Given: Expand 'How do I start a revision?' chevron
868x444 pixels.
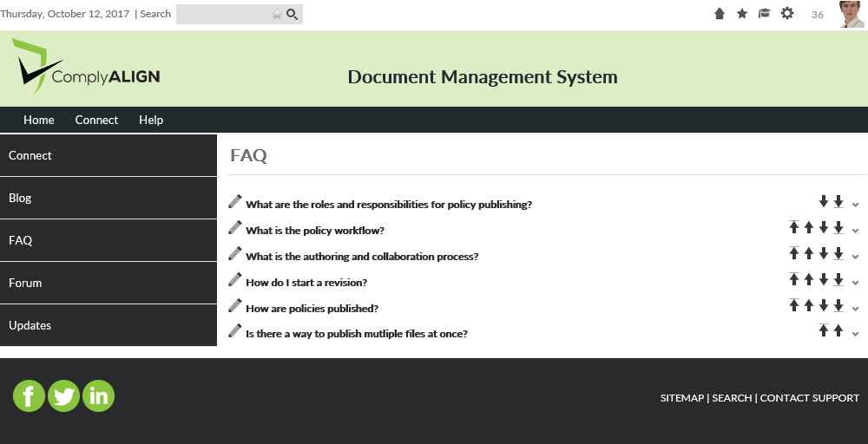Looking at the screenshot, I should pos(855,283).
